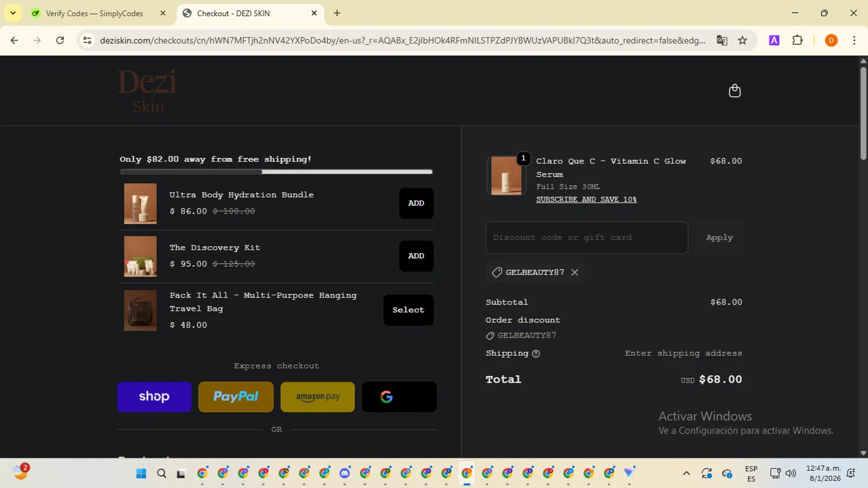
Task: Open the Extensions puzzle icon
Action: pyautogui.click(x=797, y=41)
